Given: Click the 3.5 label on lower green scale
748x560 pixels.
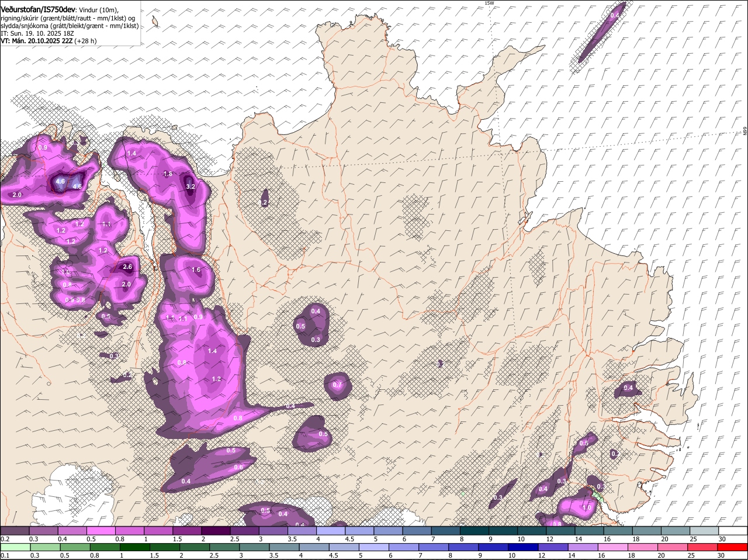Looking at the screenshot, I should click(273, 555).
